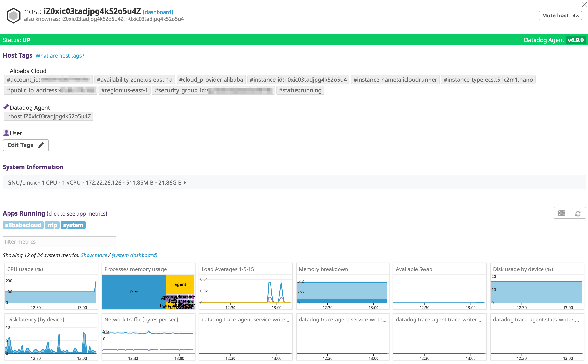Open the host dashboard link

158,12
